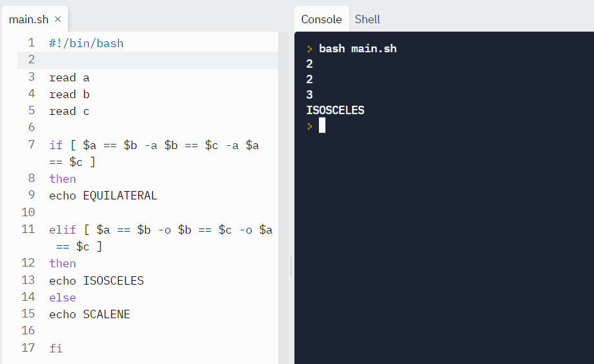Click the "echo EQUILATERAL" code line

pos(103,196)
